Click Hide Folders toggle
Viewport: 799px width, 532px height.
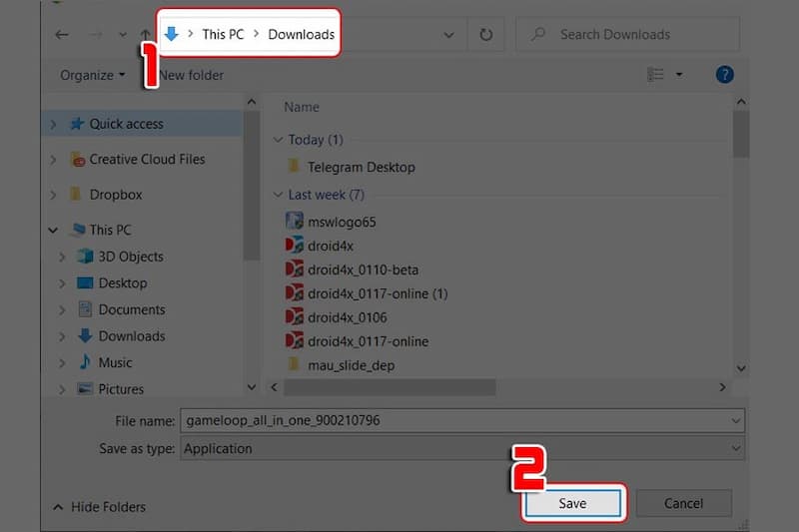pos(100,507)
